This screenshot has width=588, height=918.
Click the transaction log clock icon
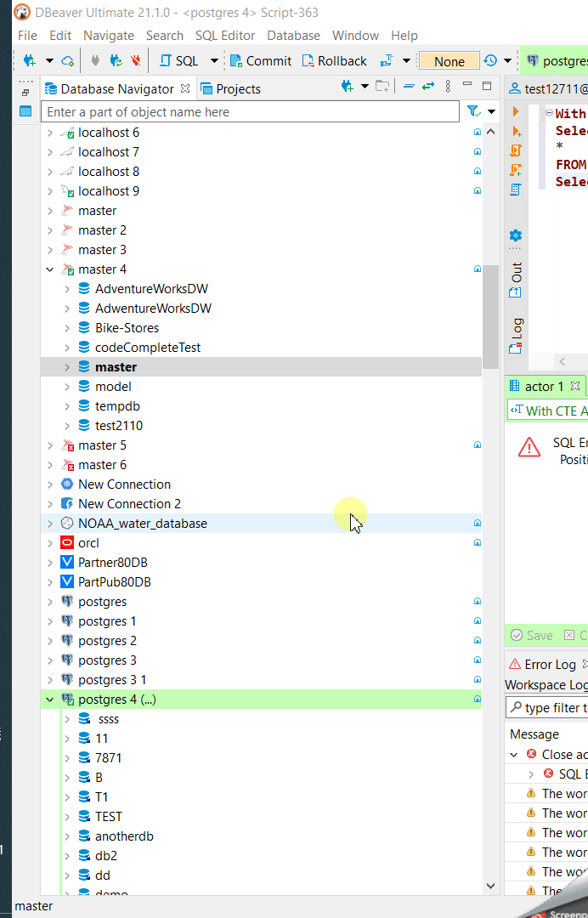tap(490, 60)
